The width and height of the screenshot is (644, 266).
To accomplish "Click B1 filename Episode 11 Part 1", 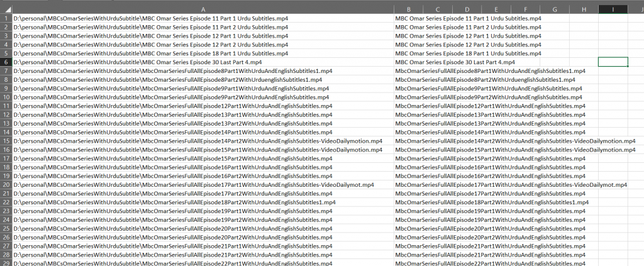I will (x=468, y=18).
